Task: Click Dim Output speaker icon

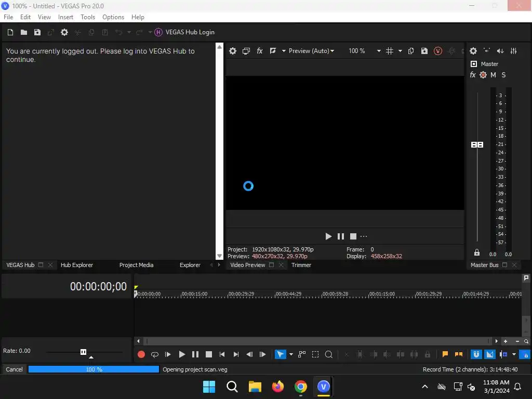Action: (x=500, y=51)
